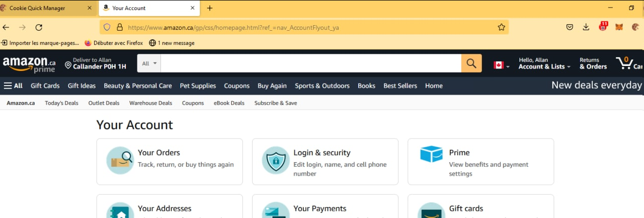This screenshot has height=218, width=644.
Task: Open the 1 new message bookmark
Action: [172, 43]
